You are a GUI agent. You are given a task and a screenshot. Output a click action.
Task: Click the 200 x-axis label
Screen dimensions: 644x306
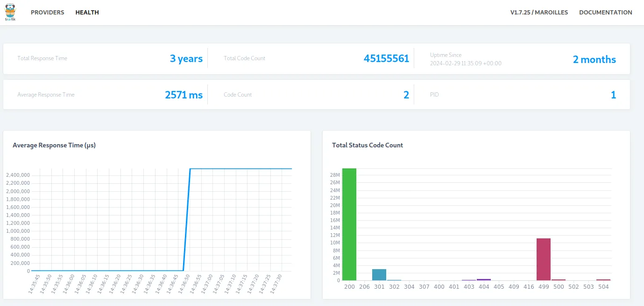point(349,287)
